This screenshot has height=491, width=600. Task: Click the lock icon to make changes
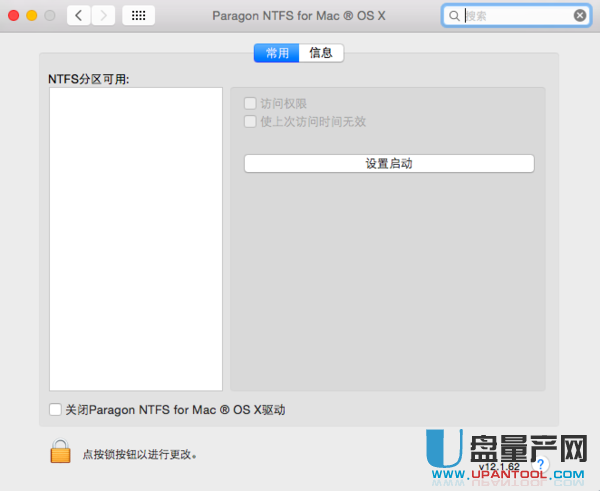click(x=61, y=452)
